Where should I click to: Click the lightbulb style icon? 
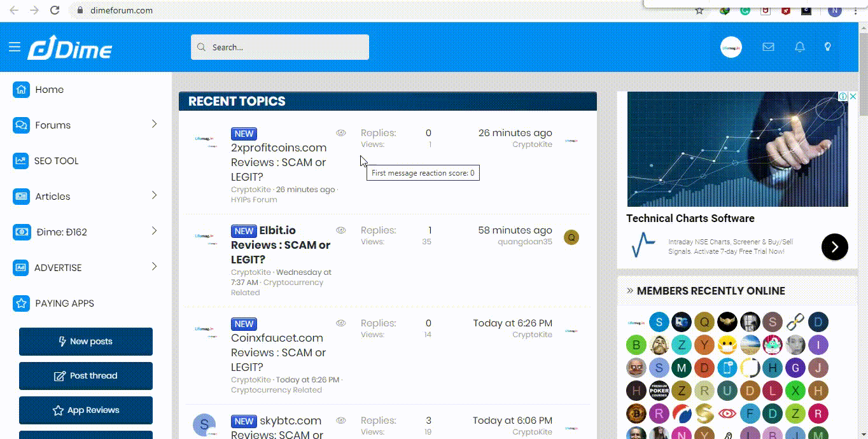[827, 47]
